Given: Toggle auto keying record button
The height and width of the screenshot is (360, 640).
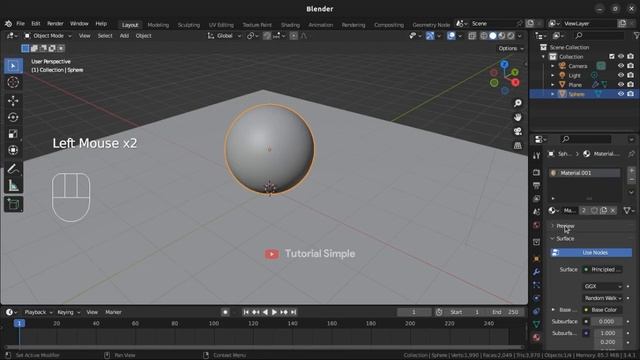Looking at the screenshot, I should (225, 312).
